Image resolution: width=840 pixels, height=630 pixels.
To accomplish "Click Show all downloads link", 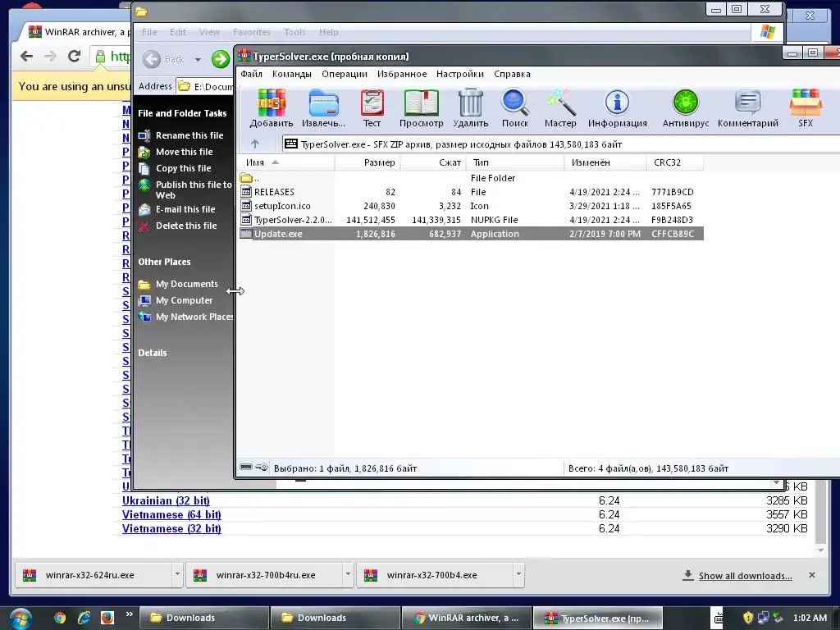I will (745, 575).
